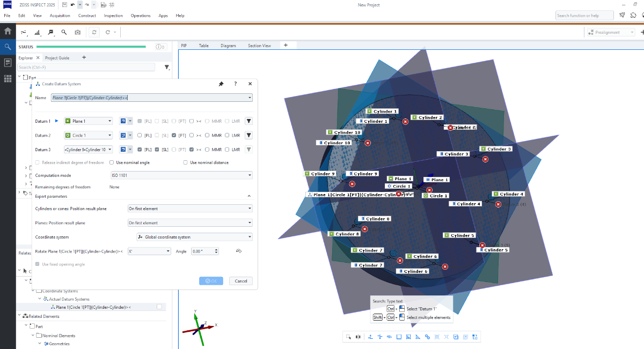Enable Use nominal distance checkbox
The image size is (644, 349).
(186, 162)
